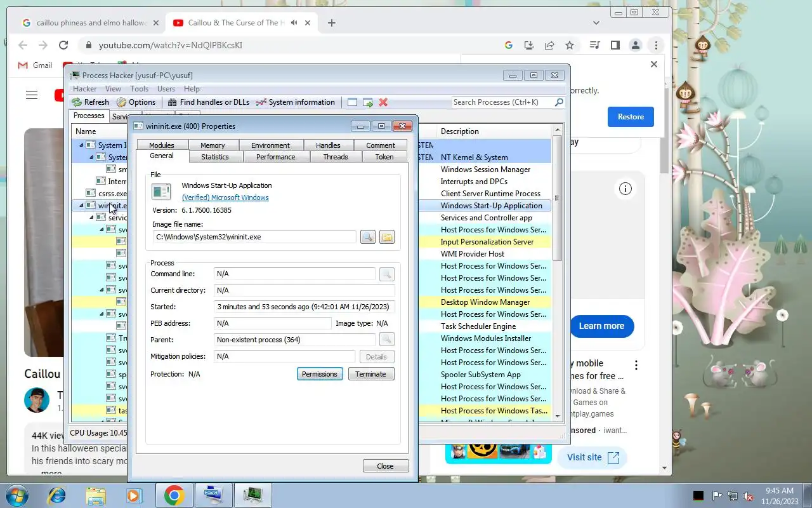Click the Chrome share page icon
Viewport: 812px width, 508px height.
pyautogui.click(x=549, y=45)
